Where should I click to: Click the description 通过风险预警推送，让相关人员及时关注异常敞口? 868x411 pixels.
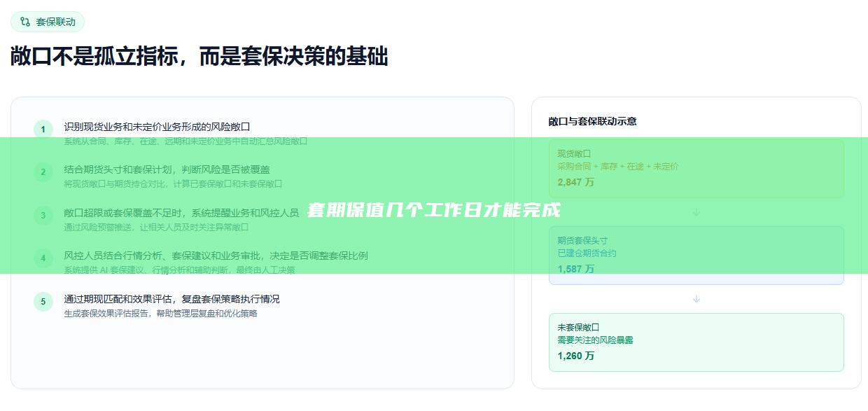click(156, 227)
